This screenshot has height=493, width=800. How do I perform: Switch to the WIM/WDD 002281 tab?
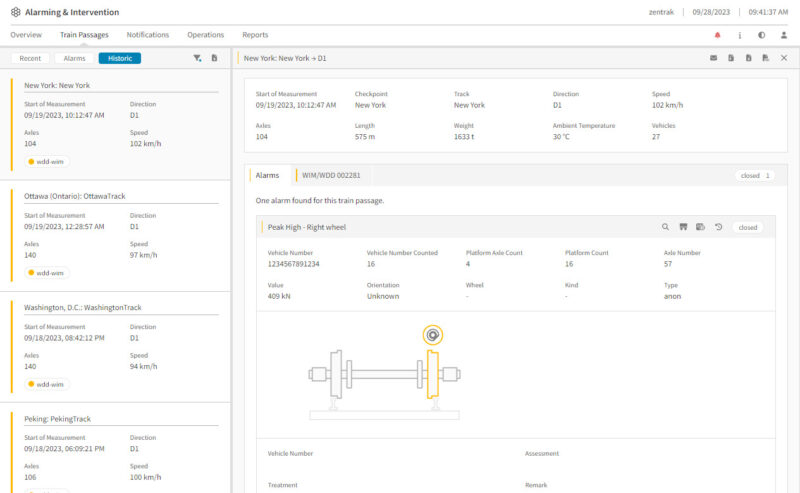click(x=331, y=175)
